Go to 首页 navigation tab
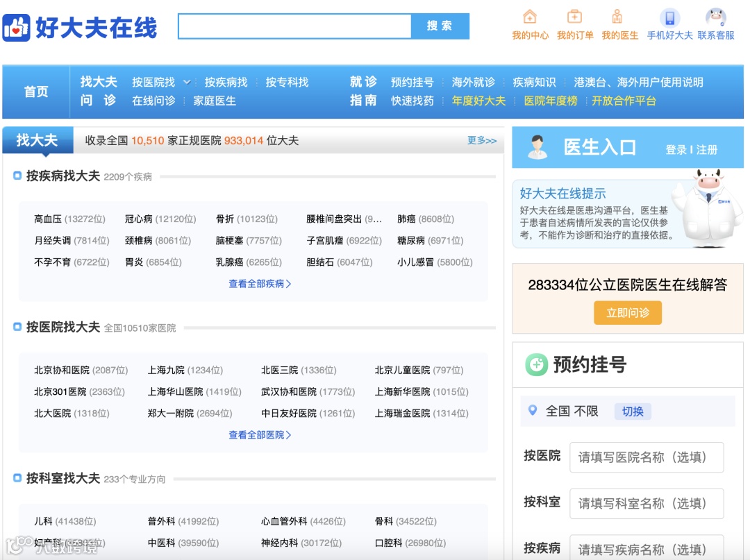The image size is (750, 560). 36,92
